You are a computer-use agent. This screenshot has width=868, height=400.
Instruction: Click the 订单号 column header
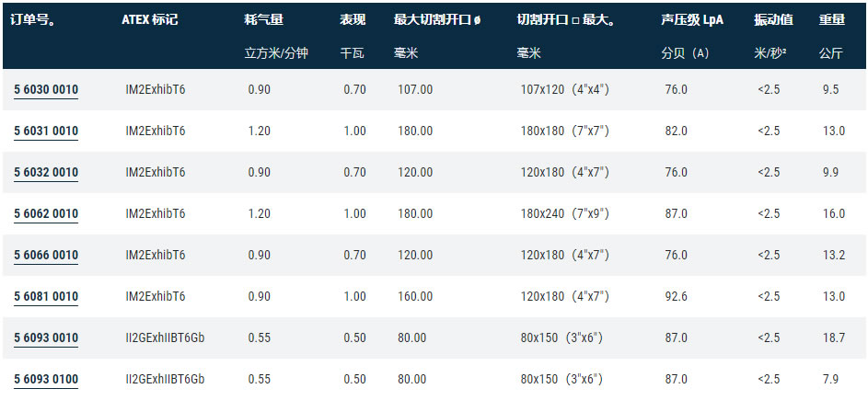point(34,19)
